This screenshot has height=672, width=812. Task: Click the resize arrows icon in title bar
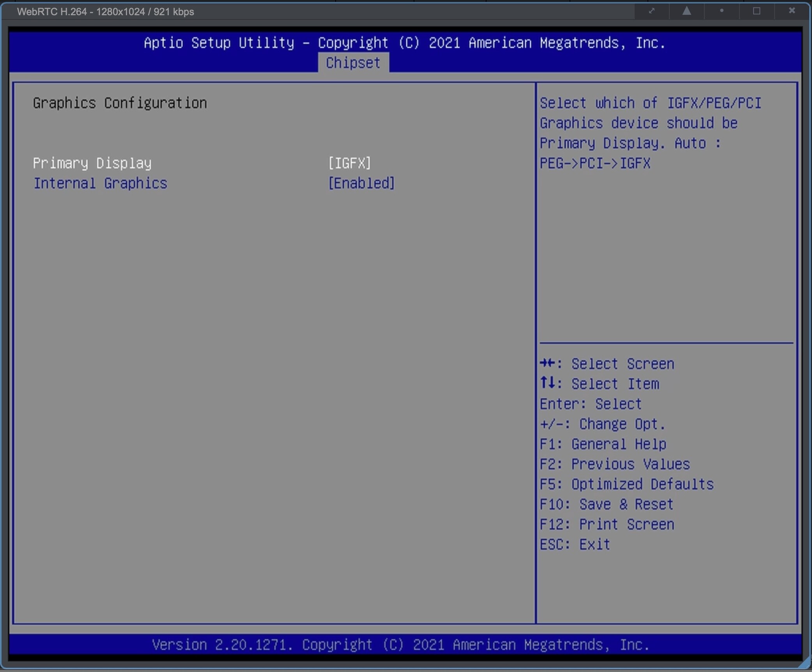pos(652,11)
